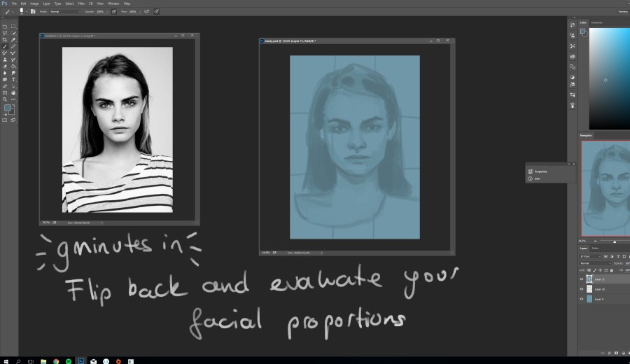The width and height of the screenshot is (630, 364).
Task: Click the Navigator preview thumbnail
Action: [x=605, y=188]
